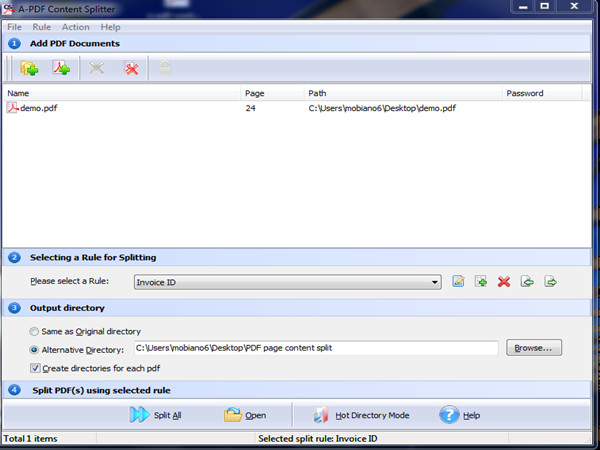Image resolution: width=600 pixels, height=450 pixels.
Task: Click the Export rule icon with right arrow
Action: [x=550, y=282]
